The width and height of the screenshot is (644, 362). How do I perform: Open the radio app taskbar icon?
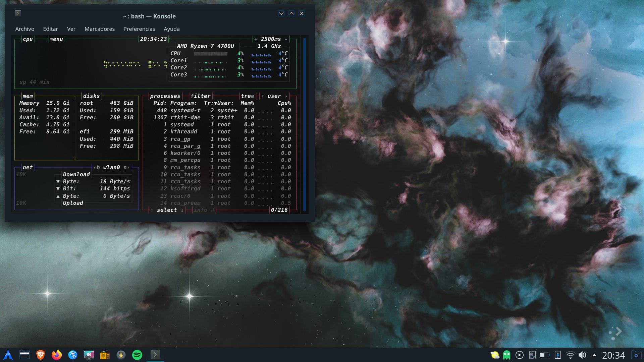105,355
